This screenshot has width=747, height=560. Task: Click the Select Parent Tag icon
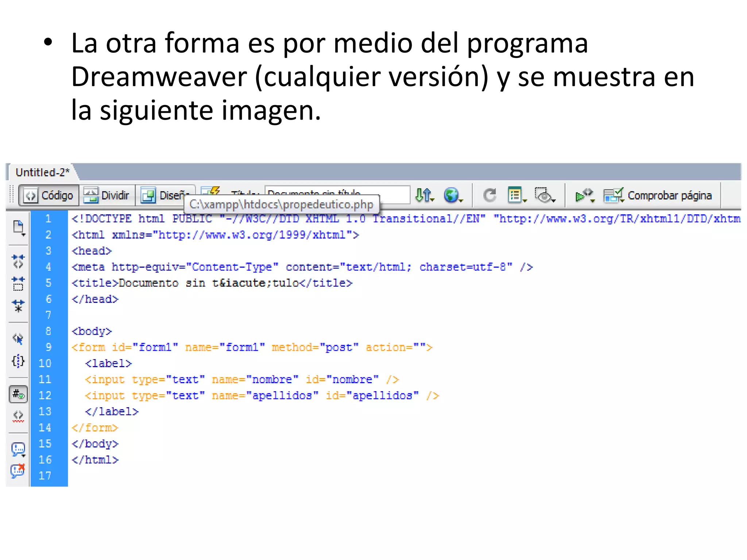(18, 339)
